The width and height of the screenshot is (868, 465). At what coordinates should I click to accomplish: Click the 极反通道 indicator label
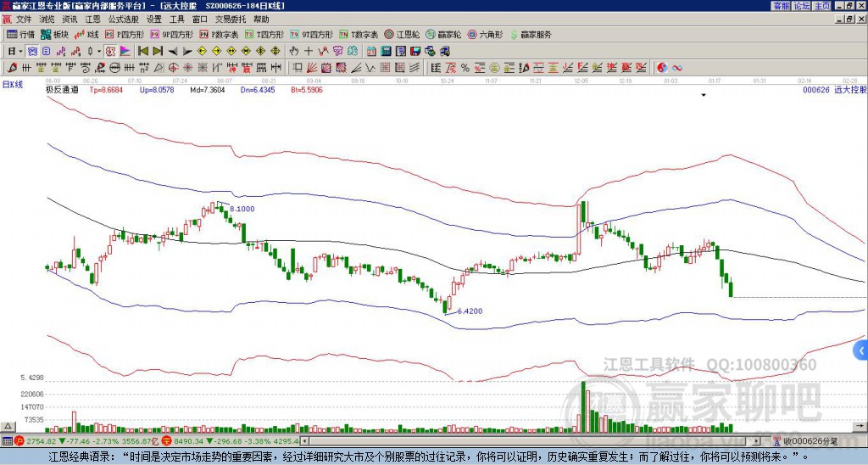coord(62,89)
